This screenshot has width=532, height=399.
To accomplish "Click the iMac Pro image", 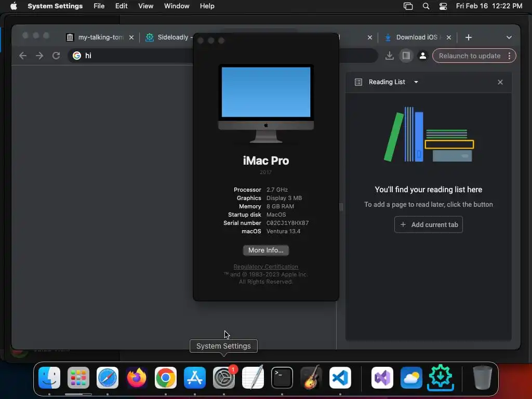I will click(265, 103).
